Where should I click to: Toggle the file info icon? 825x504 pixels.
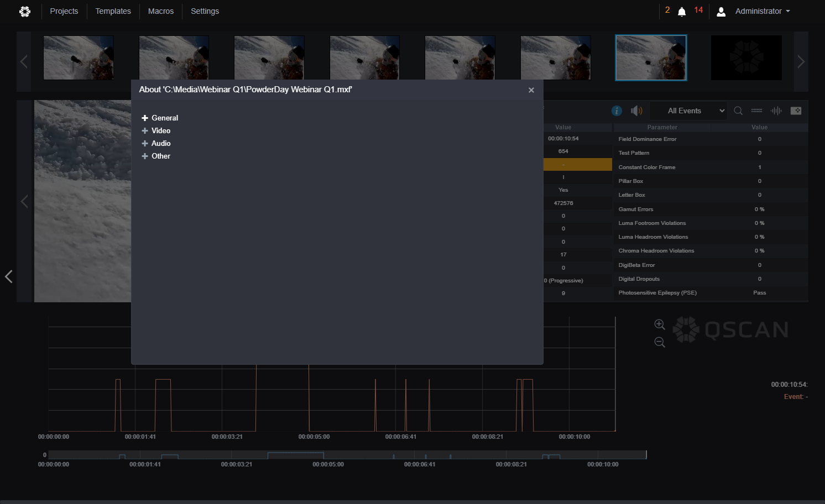617,111
